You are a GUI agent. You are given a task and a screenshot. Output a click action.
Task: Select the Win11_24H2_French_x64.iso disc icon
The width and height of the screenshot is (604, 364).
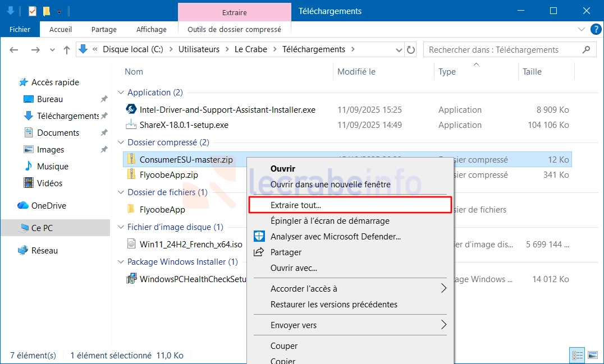[131, 244]
